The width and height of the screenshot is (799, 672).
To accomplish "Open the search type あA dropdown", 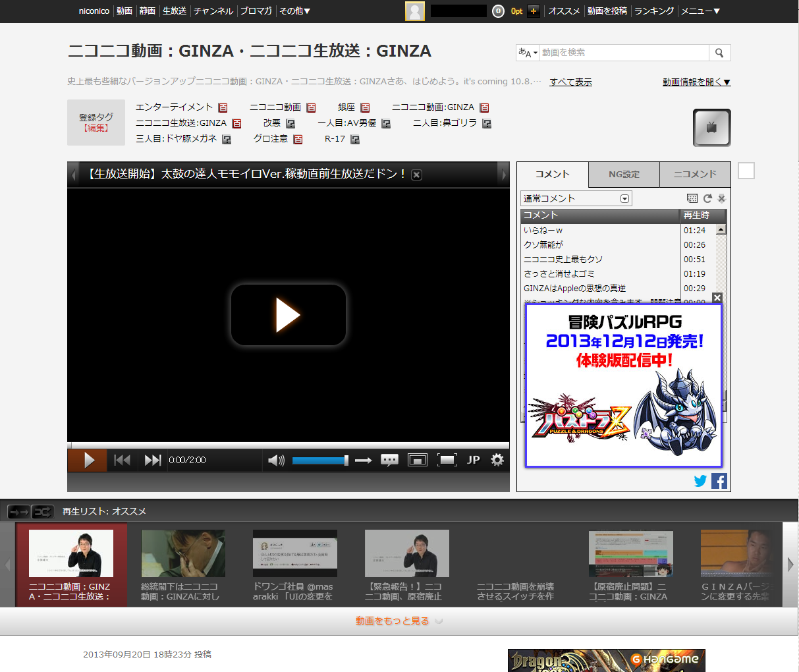I will (x=528, y=53).
